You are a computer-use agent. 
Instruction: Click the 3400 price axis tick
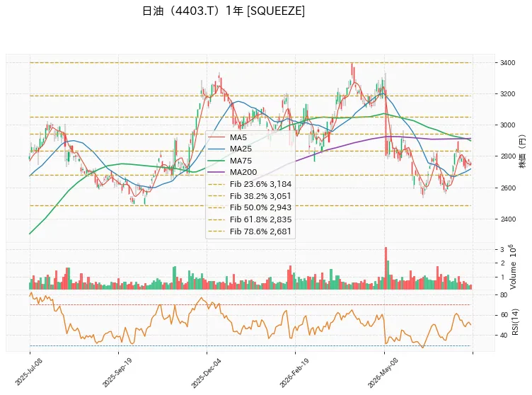tap(507, 62)
